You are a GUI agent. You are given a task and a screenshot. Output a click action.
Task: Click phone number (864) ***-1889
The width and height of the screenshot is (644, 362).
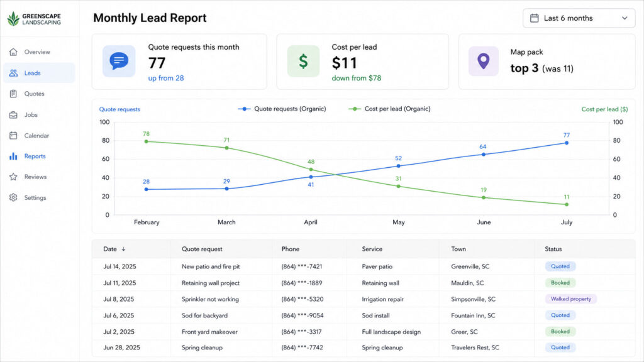click(x=302, y=283)
